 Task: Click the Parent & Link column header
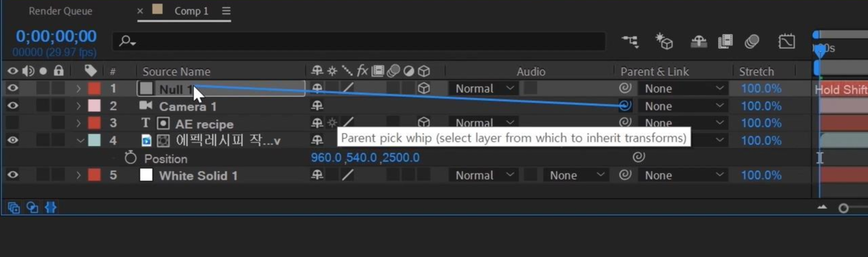(654, 71)
